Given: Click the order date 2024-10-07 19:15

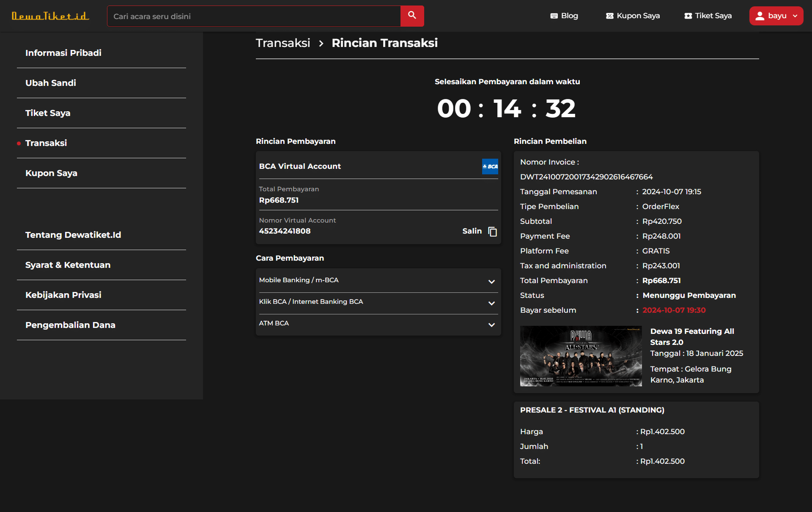Looking at the screenshot, I should (x=672, y=192).
